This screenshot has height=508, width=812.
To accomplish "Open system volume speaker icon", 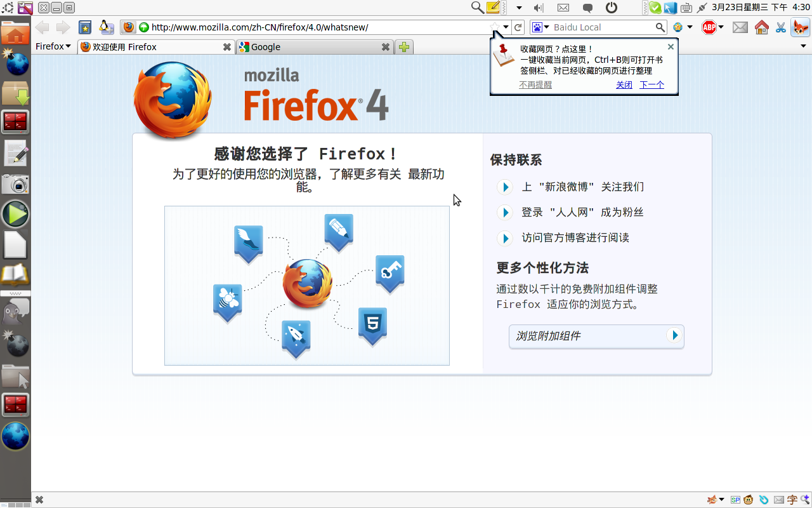I will click(x=539, y=8).
